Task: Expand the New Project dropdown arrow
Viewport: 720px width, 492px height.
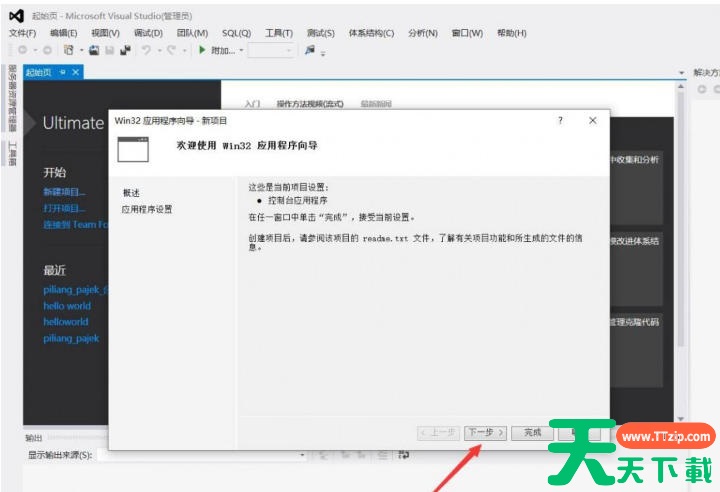Action: point(82,50)
